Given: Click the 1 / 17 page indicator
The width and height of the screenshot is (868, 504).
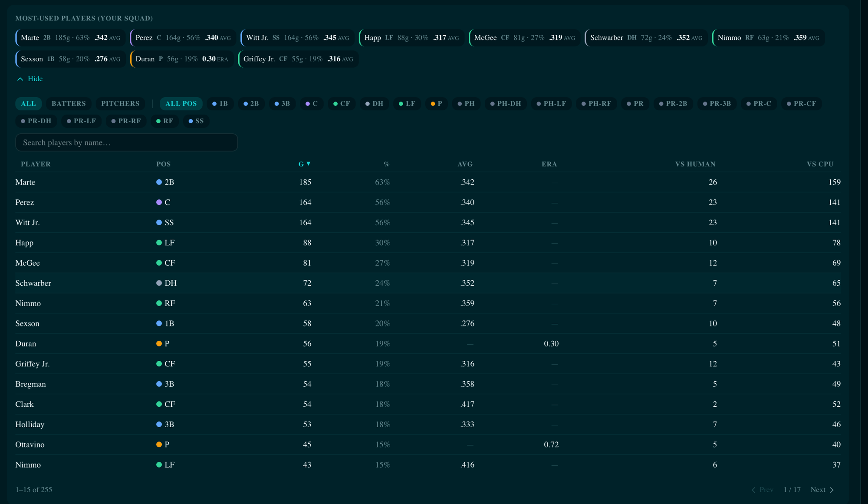Looking at the screenshot, I should click(792, 489).
